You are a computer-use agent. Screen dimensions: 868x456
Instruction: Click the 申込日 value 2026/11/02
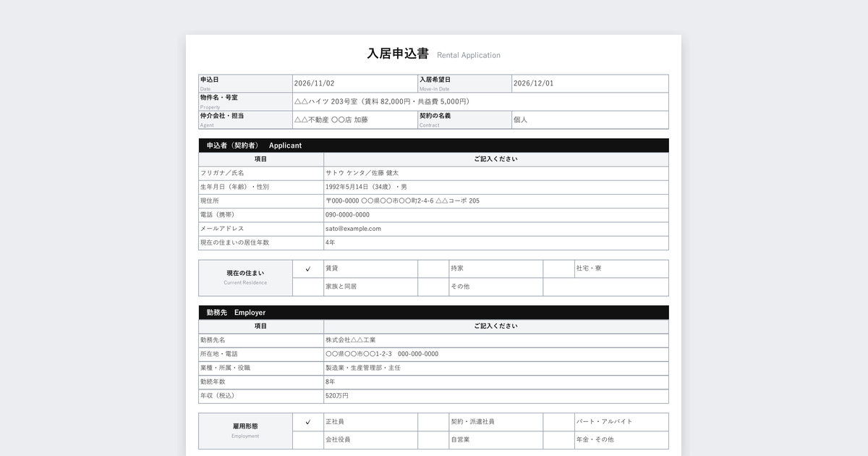click(355, 83)
